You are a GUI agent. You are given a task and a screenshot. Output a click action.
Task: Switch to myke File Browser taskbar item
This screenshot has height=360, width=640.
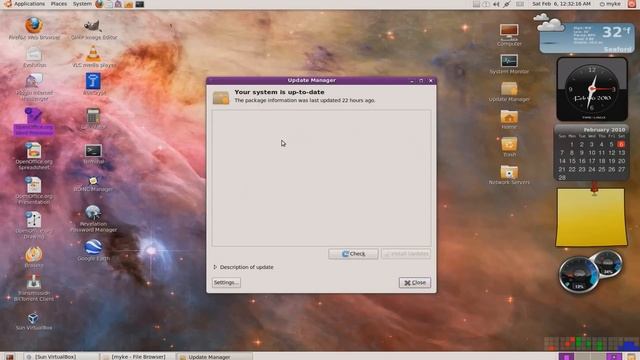(138, 357)
